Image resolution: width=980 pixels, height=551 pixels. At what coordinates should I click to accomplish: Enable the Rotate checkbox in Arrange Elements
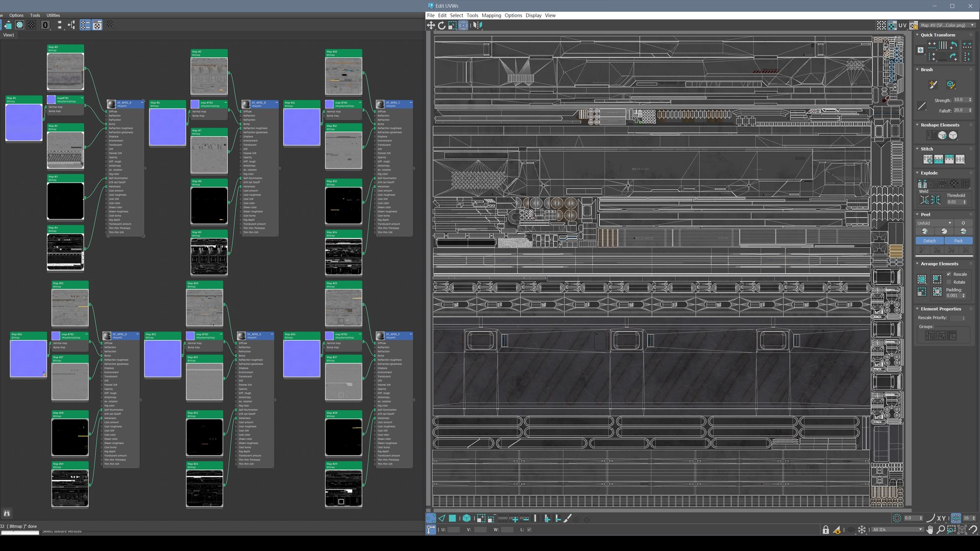949,282
